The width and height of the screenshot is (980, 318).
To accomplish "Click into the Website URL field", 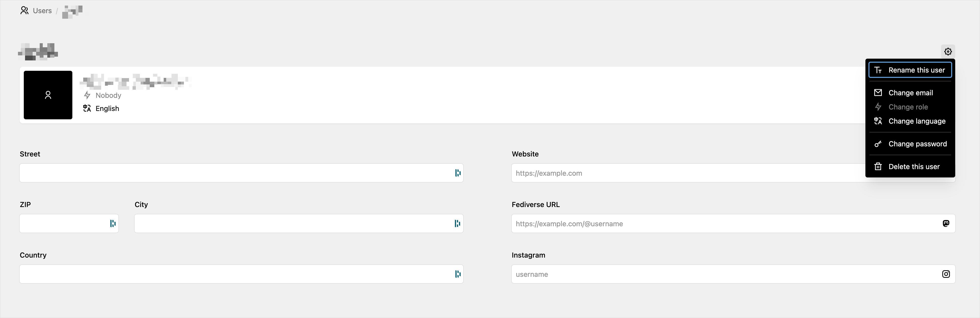I will click(685, 173).
